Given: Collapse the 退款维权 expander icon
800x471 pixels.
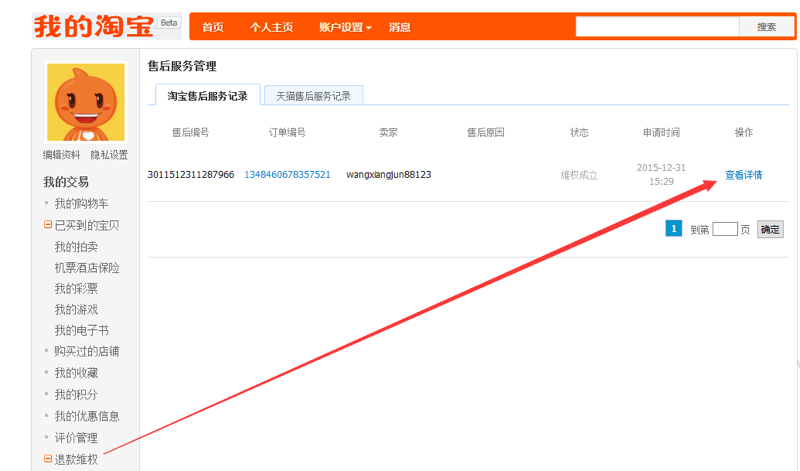Looking at the screenshot, I should 48,459.
